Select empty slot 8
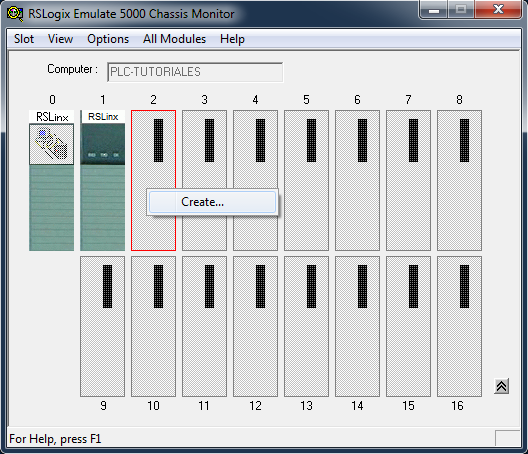Screen dimensions: 528x454 [x=459, y=180]
